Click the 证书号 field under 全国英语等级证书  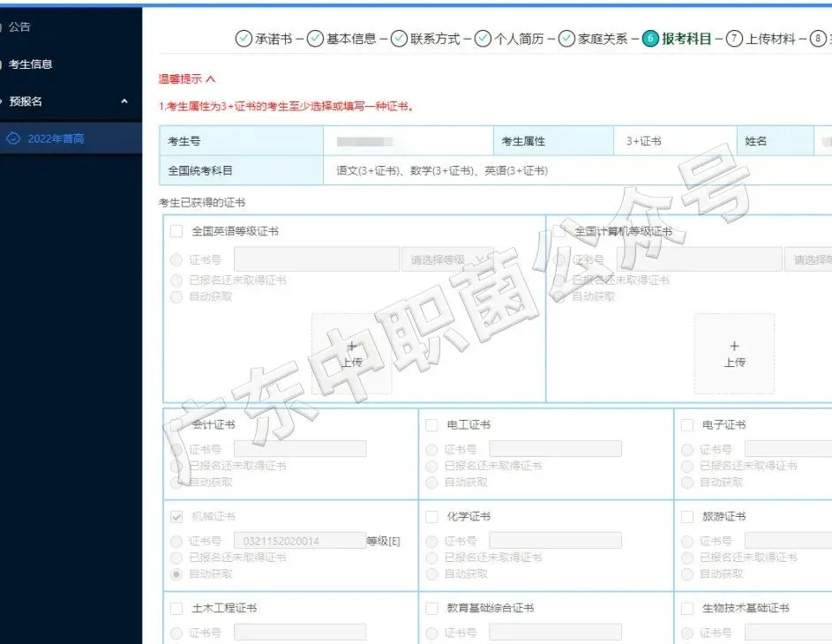[317, 259]
